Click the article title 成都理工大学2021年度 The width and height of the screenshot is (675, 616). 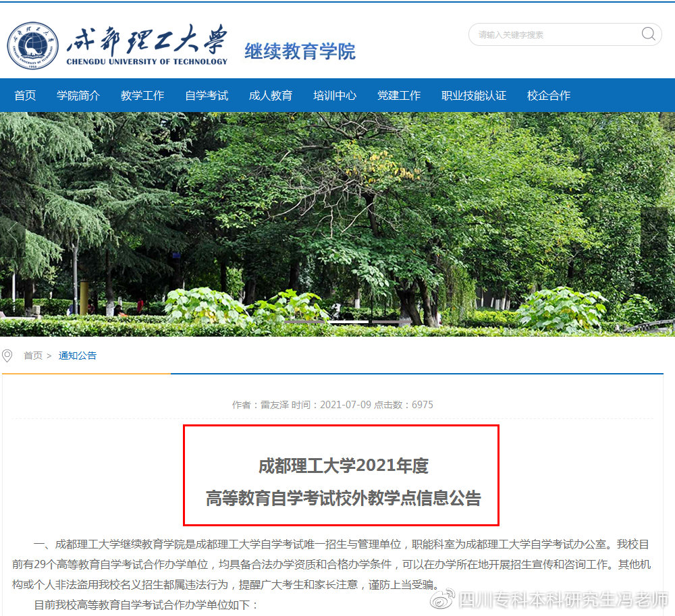point(343,466)
